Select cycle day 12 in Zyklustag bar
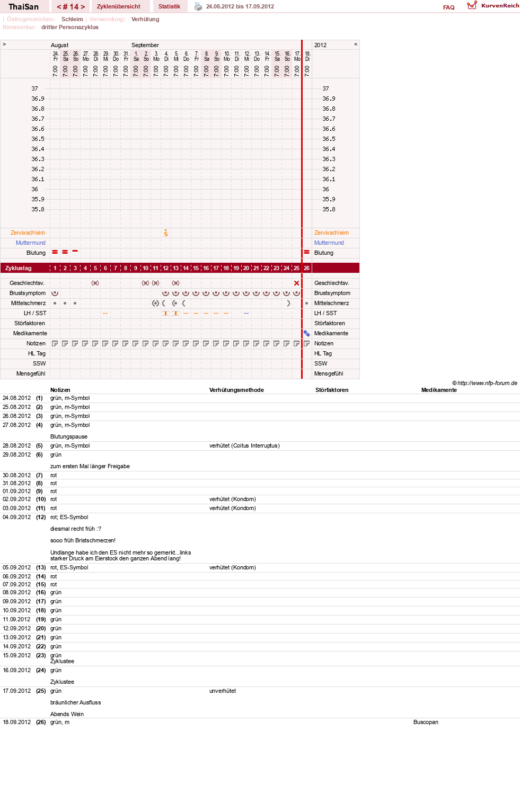Viewport: 520px width, 812px height. pyautogui.click(x=166, y=268)
